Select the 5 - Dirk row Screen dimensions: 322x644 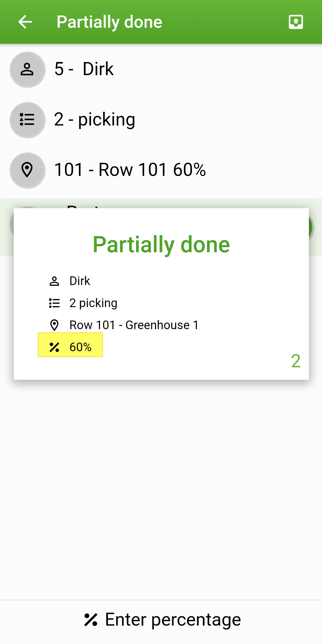click(161, 69)
